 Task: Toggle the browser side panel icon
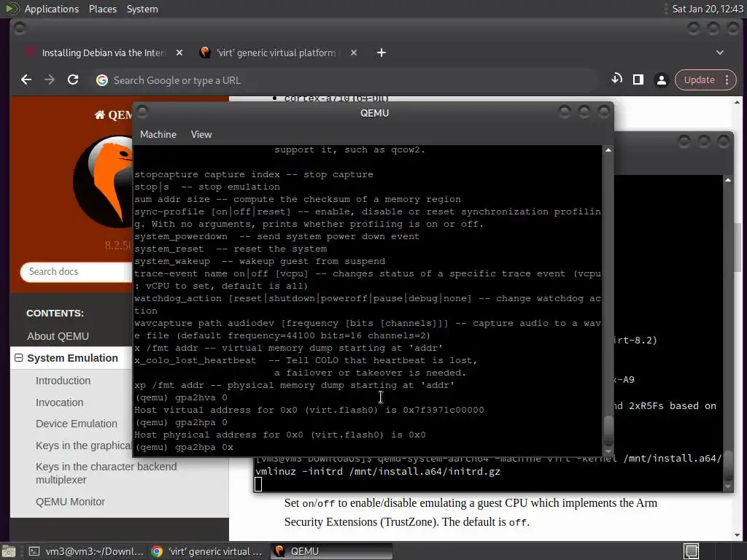pyautogui.click(x=638, y=79)
